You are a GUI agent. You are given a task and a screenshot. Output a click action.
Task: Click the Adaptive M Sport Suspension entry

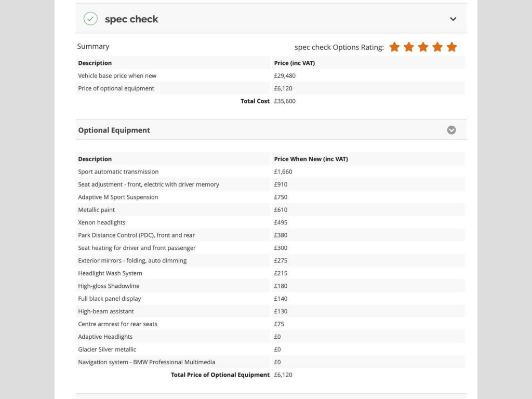click(118, 197)
